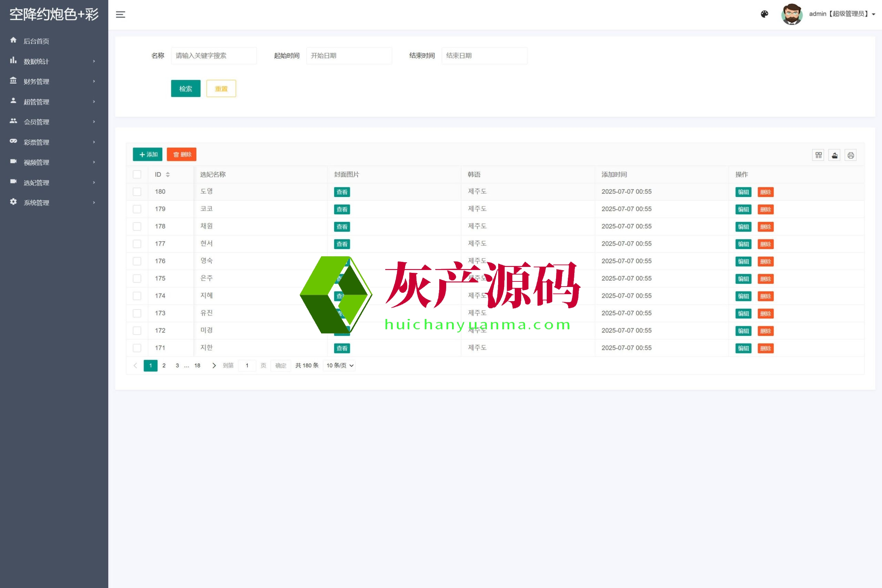Click the admin avatar image
Viewport: 882px width, 588px height.
click(792, 14)
